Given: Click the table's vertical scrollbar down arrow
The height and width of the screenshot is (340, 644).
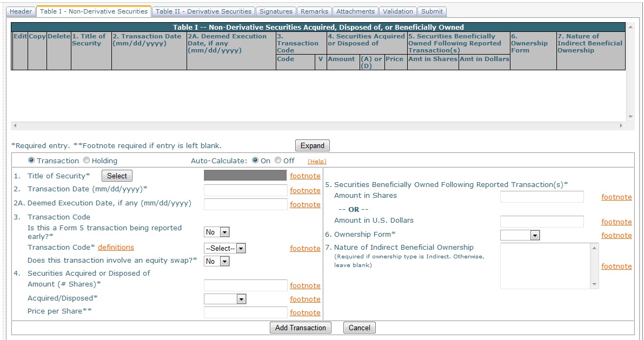Looking at the screenshot, I should (629, 117).
